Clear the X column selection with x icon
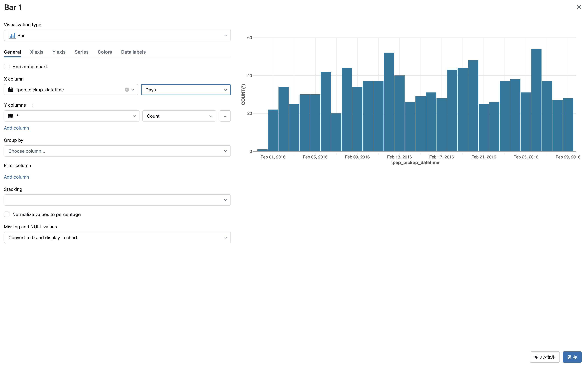 (127, 90)
